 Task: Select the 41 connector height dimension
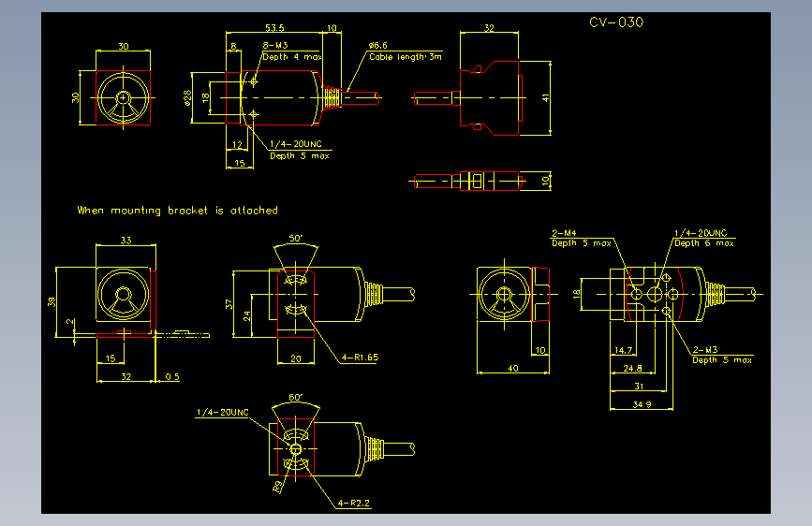point(545,98)
